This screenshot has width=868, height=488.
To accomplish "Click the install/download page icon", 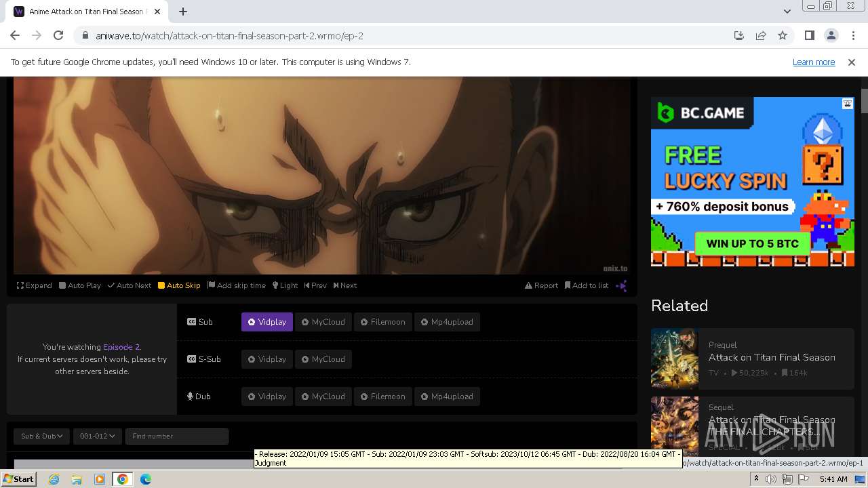I will click(x=739, y=35).
